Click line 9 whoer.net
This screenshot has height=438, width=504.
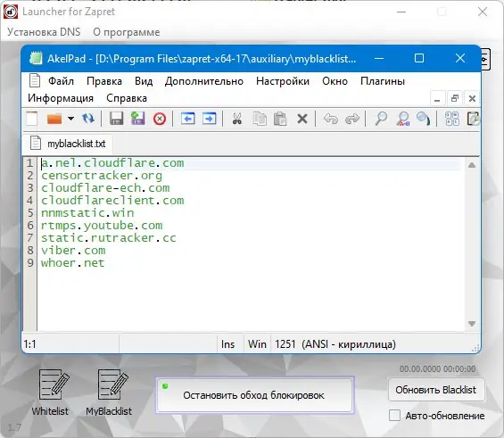[72, 263]
